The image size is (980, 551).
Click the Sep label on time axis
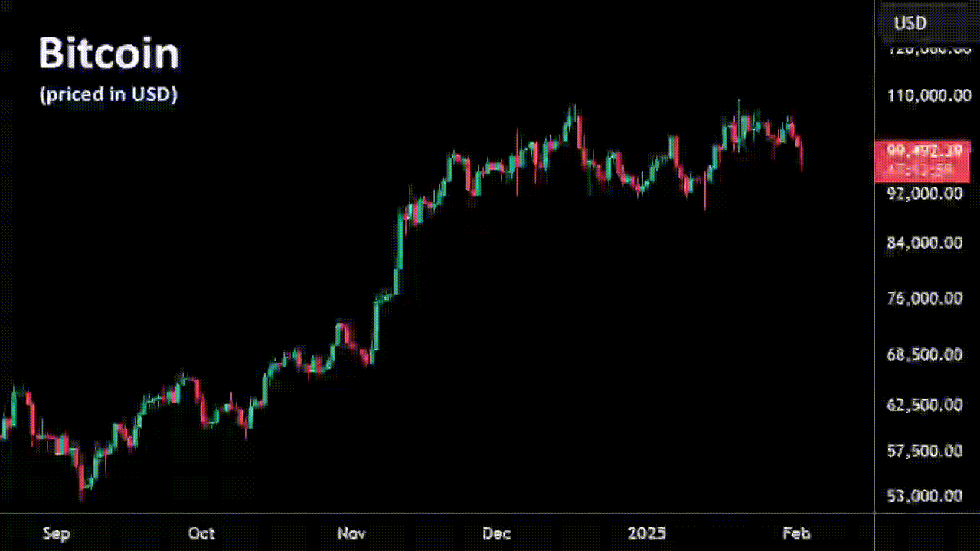coord(56,533)
